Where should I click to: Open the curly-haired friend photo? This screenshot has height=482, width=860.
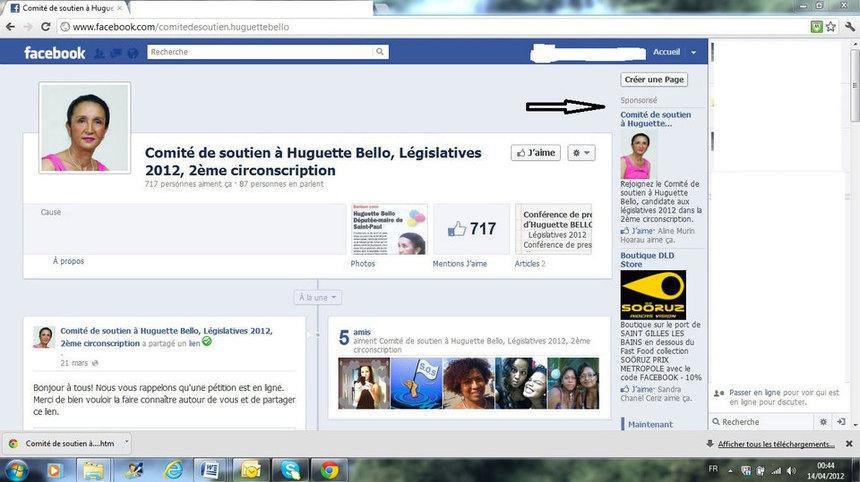pyautogui.click(x=469, y=383)
